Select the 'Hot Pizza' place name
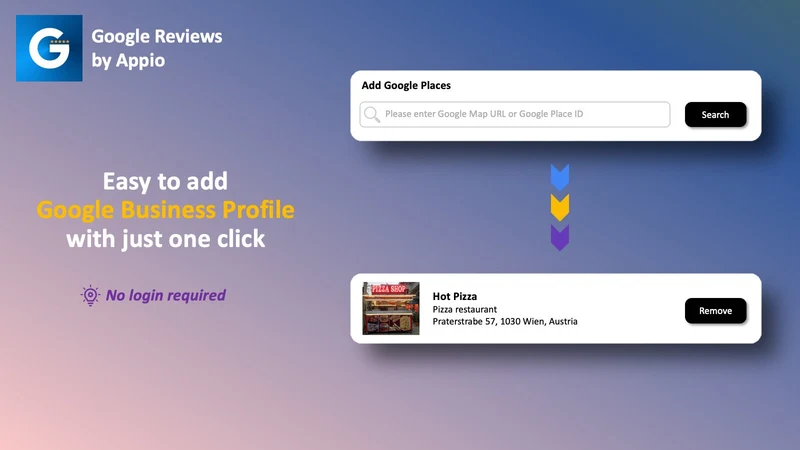 point(455,296)
